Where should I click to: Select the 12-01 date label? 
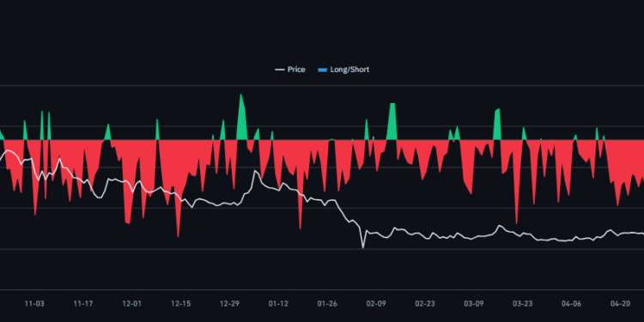click(132, 304)
